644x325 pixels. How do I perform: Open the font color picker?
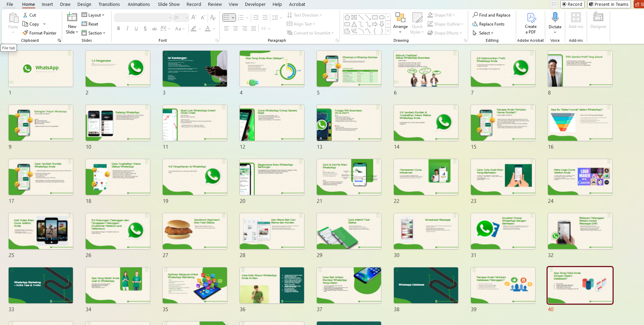pos(208,29)
